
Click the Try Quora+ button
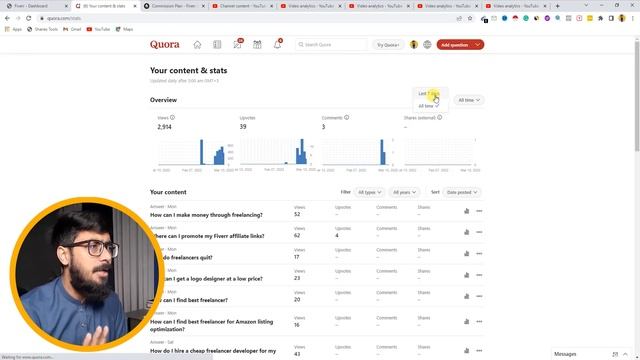pyautogui.click(x=388, y=45)
